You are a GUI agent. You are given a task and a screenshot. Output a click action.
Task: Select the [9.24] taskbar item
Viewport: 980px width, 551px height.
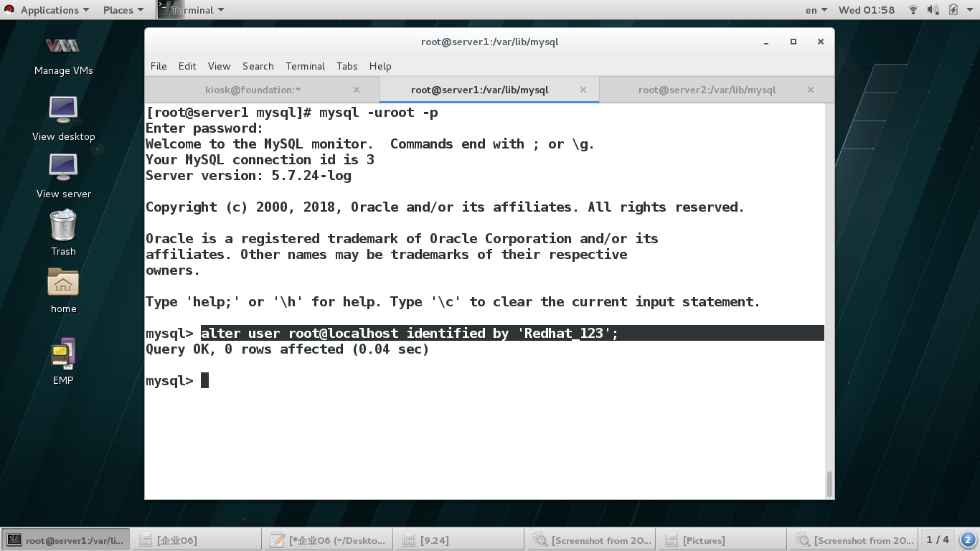(461, 540)
